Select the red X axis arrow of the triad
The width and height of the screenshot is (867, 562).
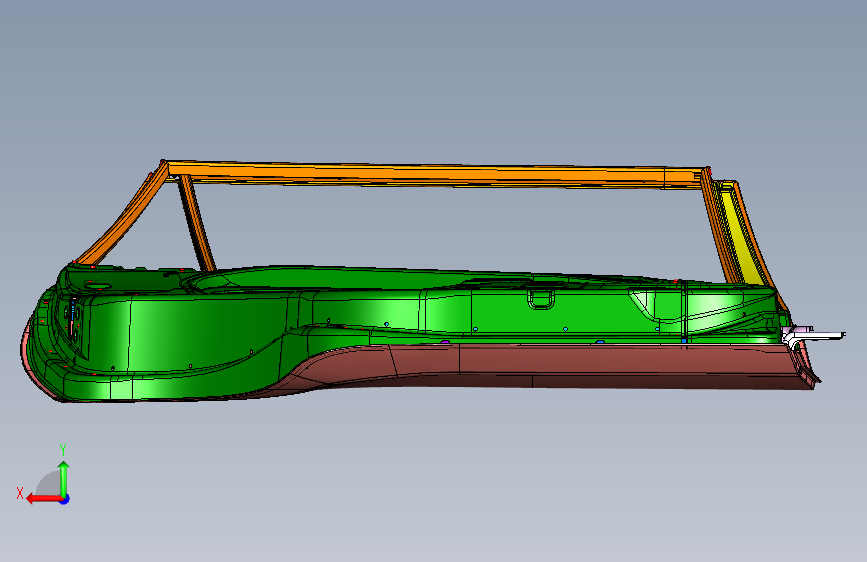point(43,499)
